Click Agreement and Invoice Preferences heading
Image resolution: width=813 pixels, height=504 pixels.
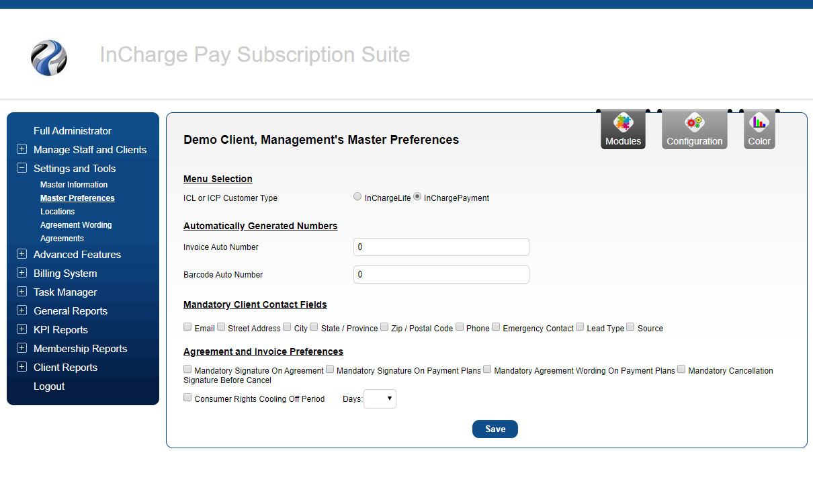pos(263,351)
